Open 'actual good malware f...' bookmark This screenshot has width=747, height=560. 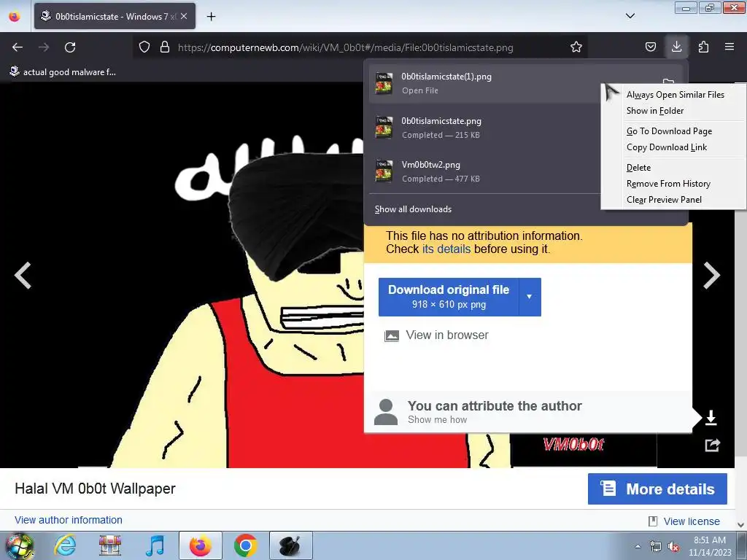(63, 72)
